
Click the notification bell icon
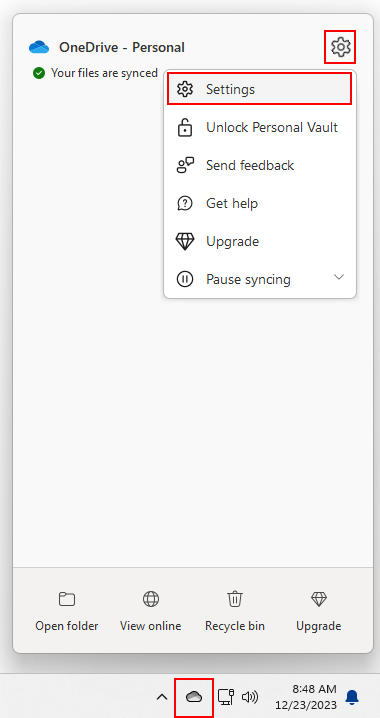click(352, 697)
